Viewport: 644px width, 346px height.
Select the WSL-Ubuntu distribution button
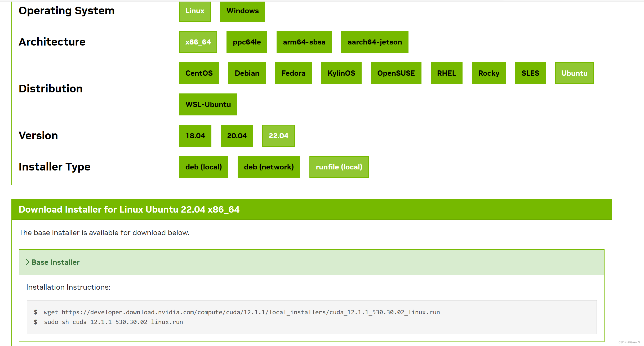(x=208, y=104)
